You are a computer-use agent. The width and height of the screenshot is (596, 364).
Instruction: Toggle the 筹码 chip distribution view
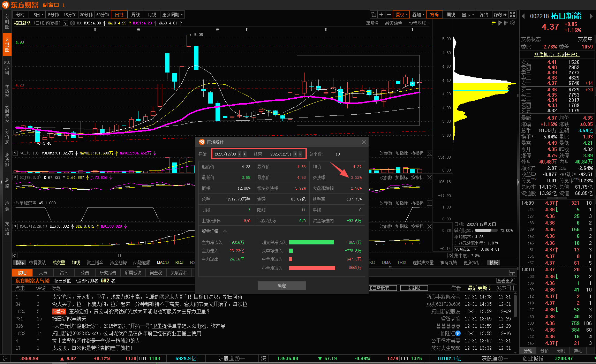(x=434, y=15)
